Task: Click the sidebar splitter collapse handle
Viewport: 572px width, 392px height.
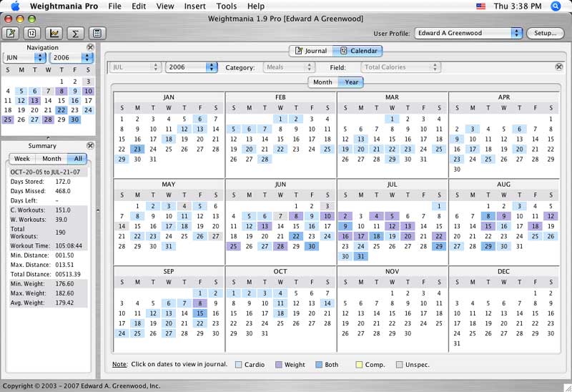Action: point(98,210)
